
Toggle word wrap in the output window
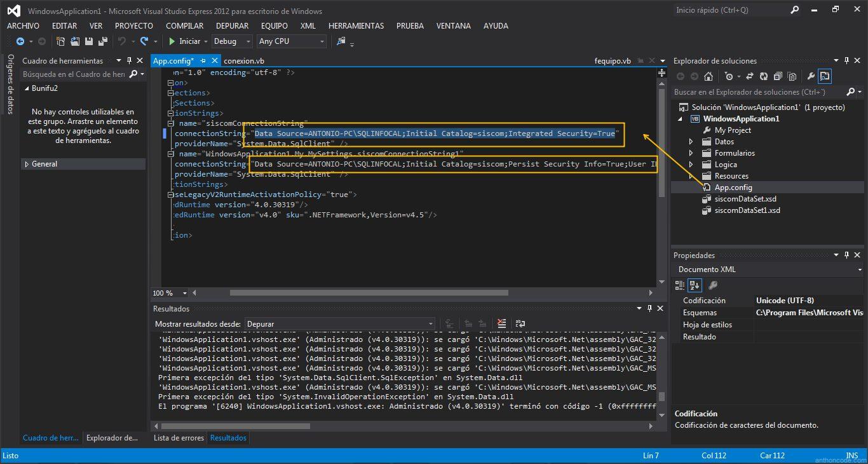521,323
